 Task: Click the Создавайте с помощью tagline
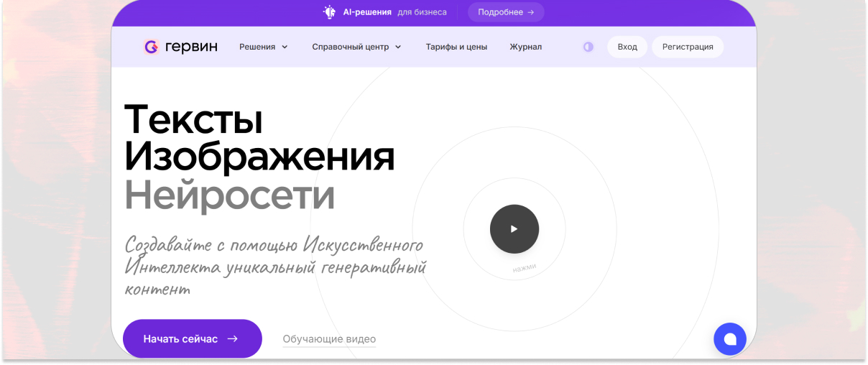(x=275, y=267)
